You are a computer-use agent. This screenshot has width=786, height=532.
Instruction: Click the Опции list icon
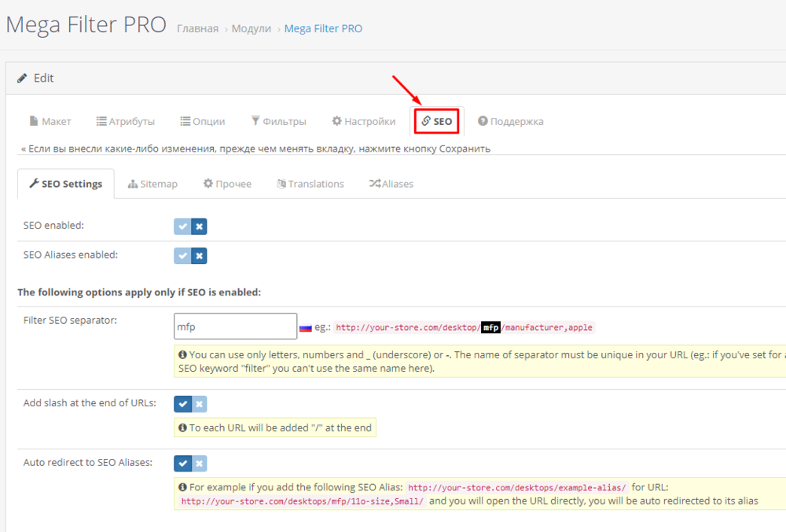click(185, 121)
